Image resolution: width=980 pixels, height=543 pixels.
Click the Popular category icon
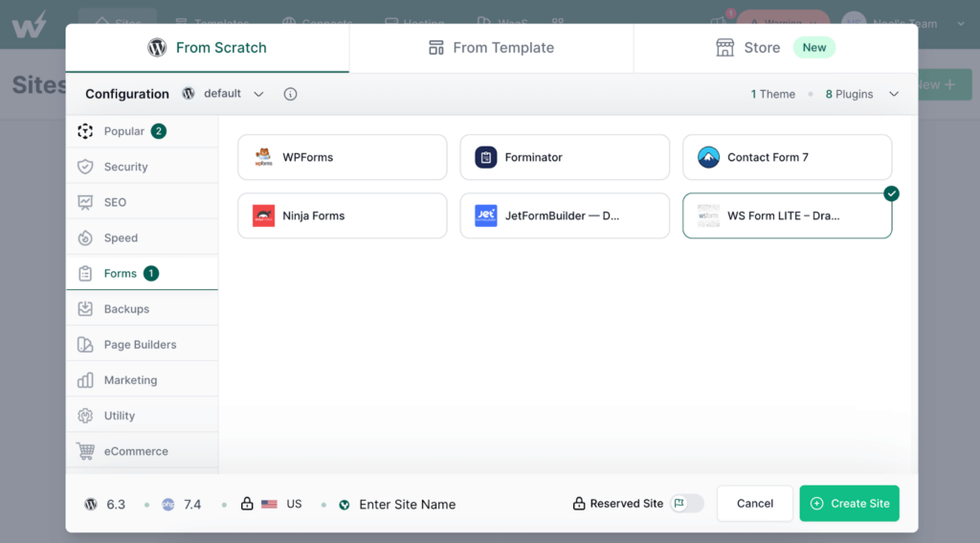85,131
